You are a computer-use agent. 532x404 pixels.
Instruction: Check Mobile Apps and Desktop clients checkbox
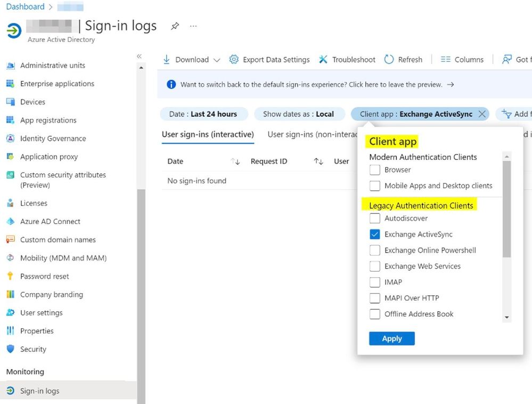[x=374, y=185]
